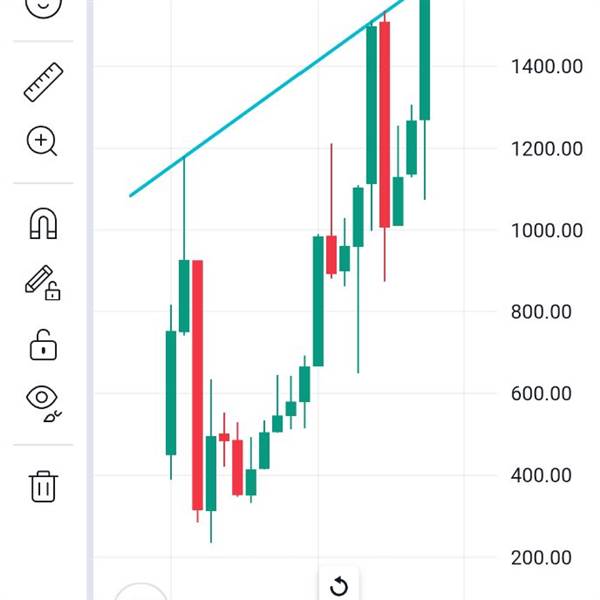Tap the circular button at bottom left
Viewport: 600px width, 600px height.
pyautogui.click(x=141, y=592)
